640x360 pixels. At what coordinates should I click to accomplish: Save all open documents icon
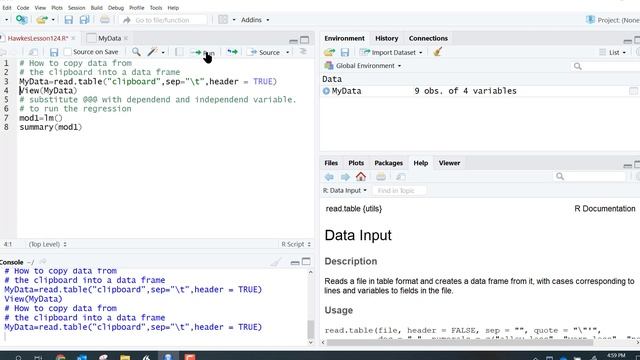[84, 20]
